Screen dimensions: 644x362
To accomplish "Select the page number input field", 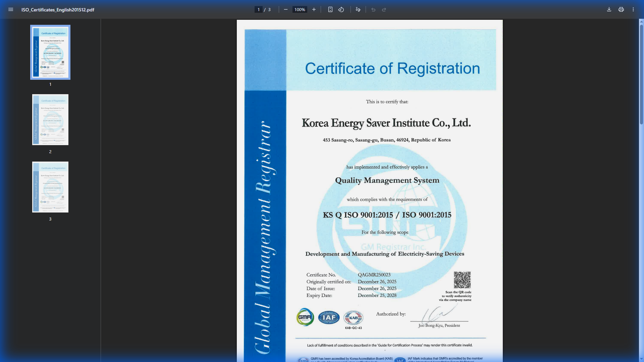I will 259,10.
